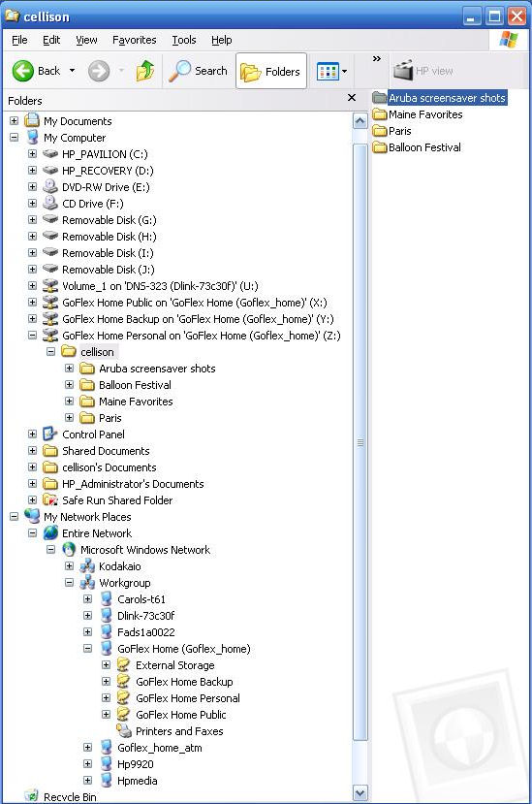Image resolution: width=532 pixels, height=804 pixels.
Task: Select the Kodakaio workgroup icon
Action: 87,566
